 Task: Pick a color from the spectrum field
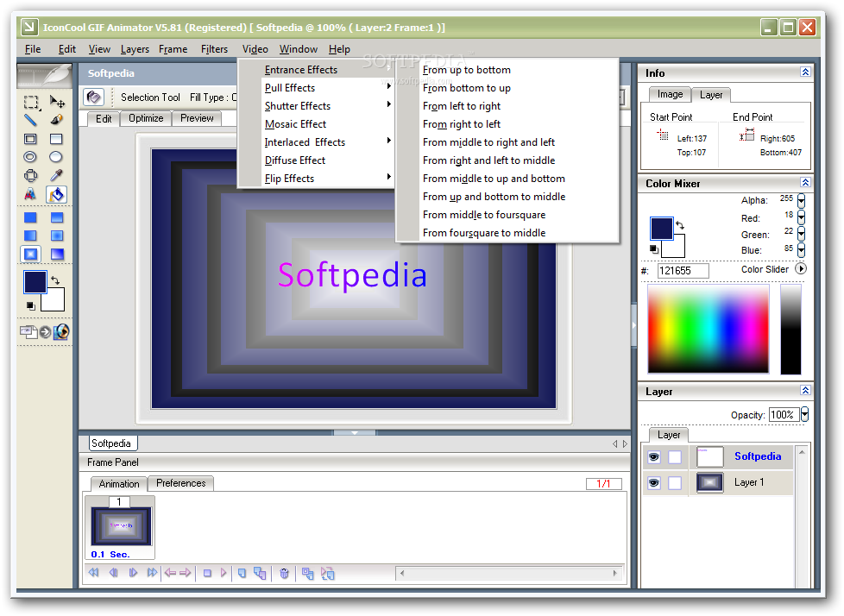point(708,328)
